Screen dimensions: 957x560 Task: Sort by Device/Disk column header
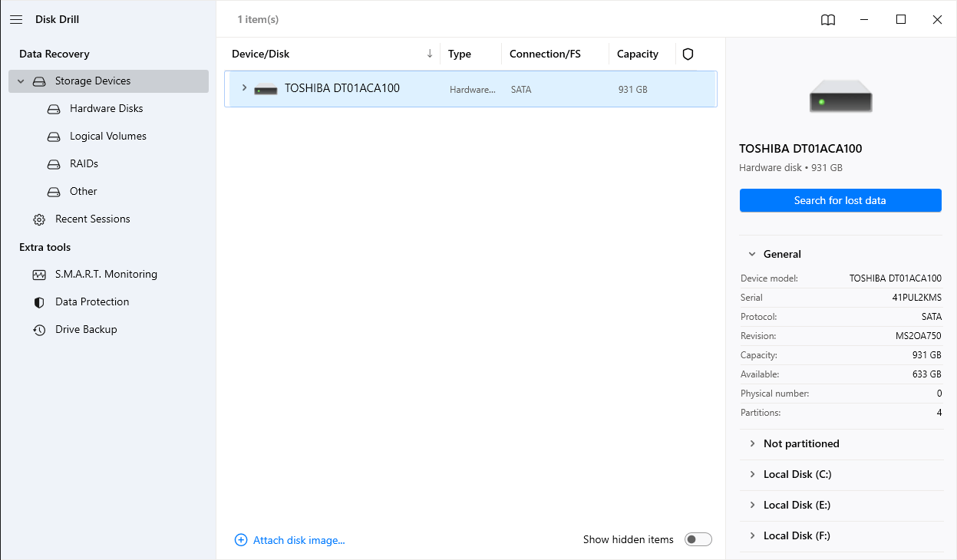tap(261, 54)
